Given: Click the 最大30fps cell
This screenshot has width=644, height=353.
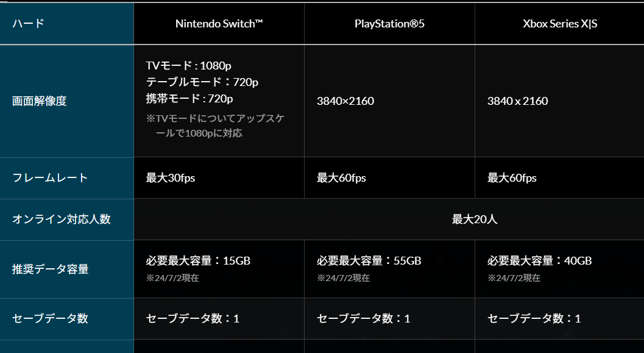Looking at the screenshot, I should click(x=171, y=178).
